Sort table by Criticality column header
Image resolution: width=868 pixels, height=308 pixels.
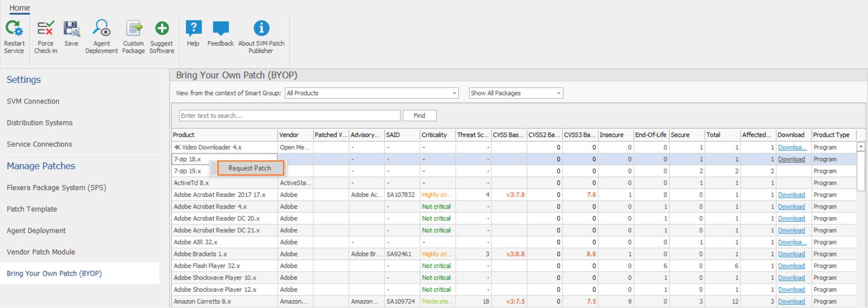click(434, 135)
